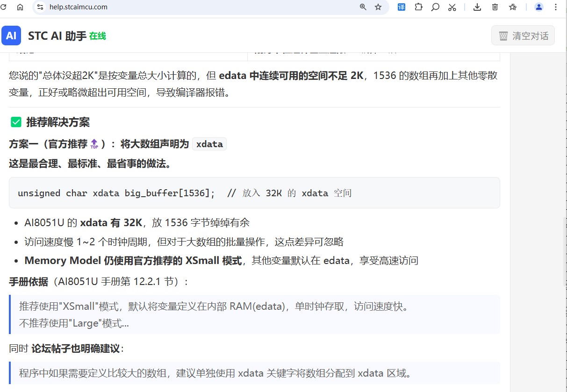The width and height of the screenshot is (567, 392).
Task: Click the green checkmark next to 推荐解决方案
Action: point(16,122)
